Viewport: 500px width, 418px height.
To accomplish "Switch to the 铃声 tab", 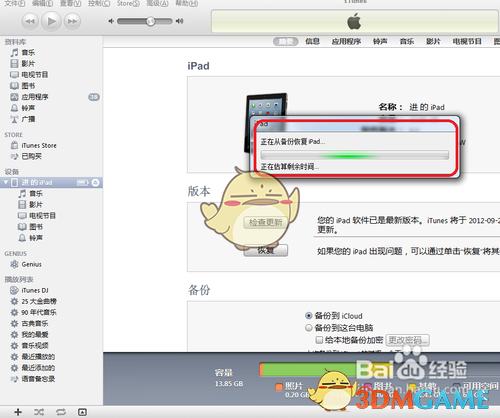I will [x=380, y=41].
